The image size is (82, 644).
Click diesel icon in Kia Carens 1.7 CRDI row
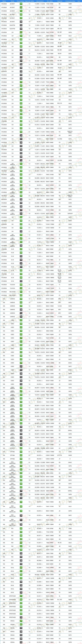click(x=21, y=317)
